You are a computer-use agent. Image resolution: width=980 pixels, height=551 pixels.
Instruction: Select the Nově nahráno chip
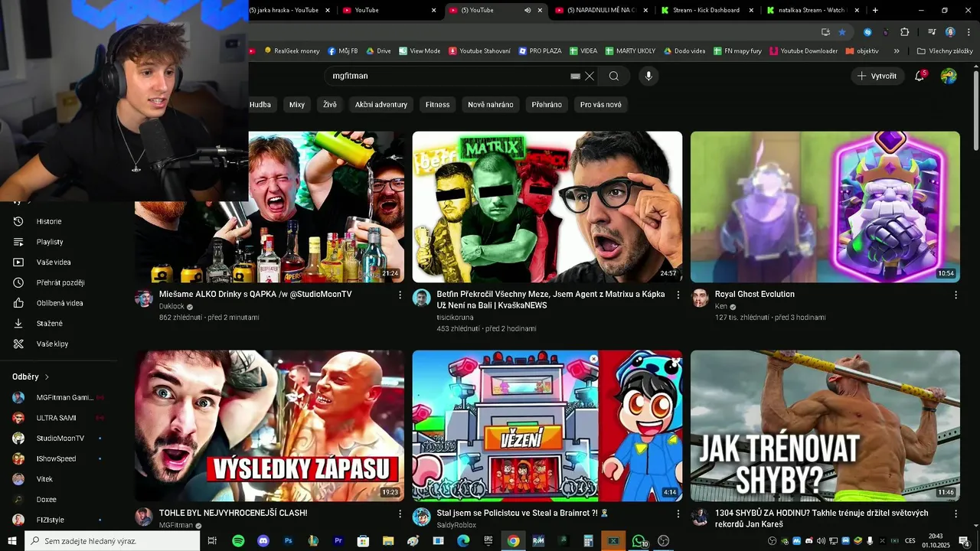point(491,104)
